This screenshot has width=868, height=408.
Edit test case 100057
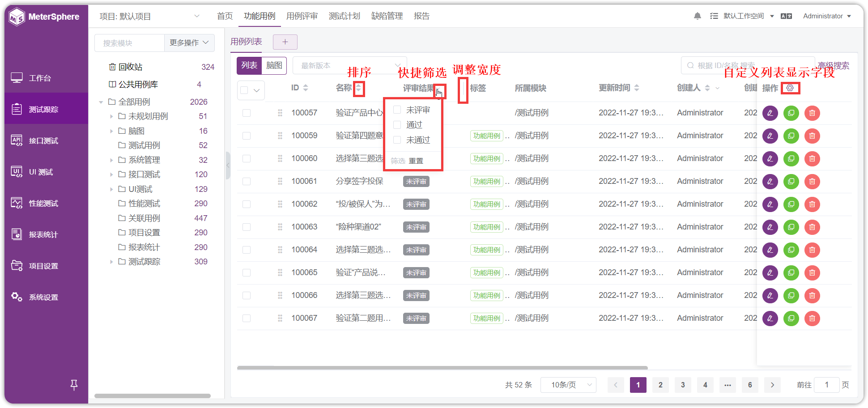click(x=770, y=113)
